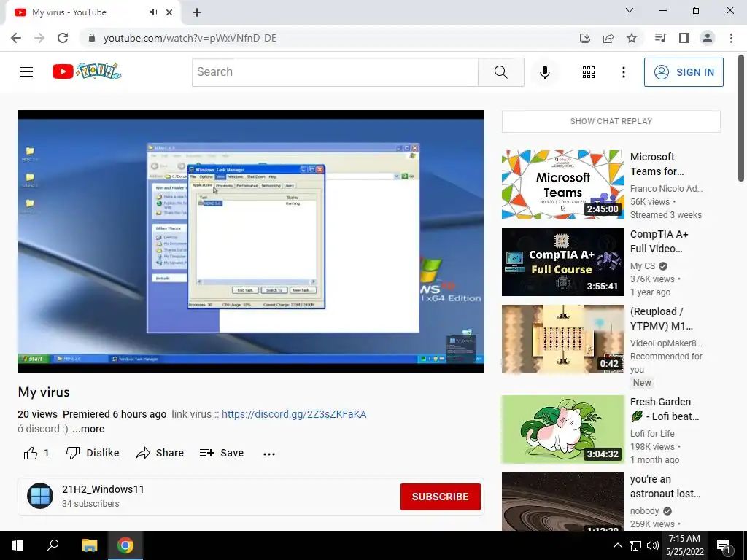Open the Fresh Garden Lofi thumbnail
The image size is (747, 560).
click(x=562, y=429)
